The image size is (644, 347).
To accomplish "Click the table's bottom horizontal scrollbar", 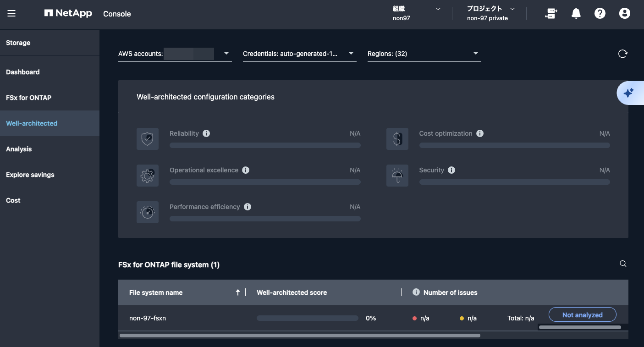I will (x=300, y=336).
